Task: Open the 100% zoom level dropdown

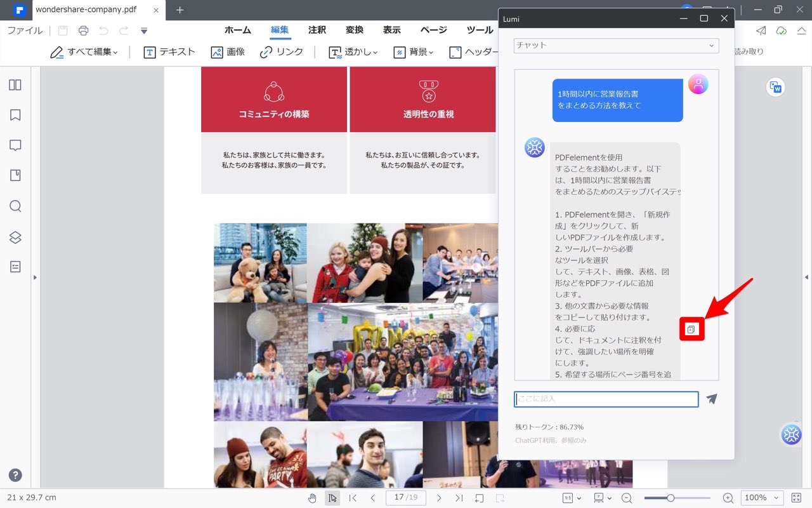Action: tap(761, 498)
